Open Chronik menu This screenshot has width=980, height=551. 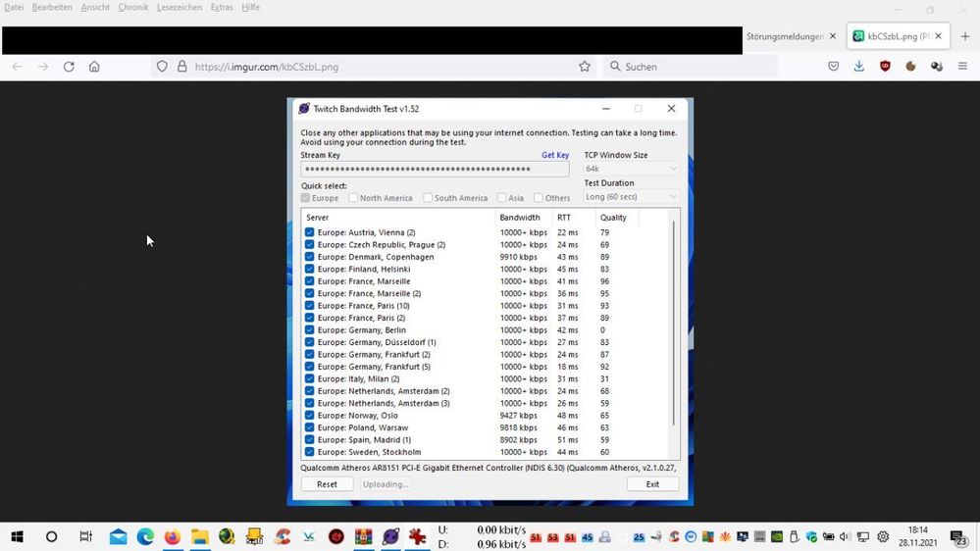point(133,8)
